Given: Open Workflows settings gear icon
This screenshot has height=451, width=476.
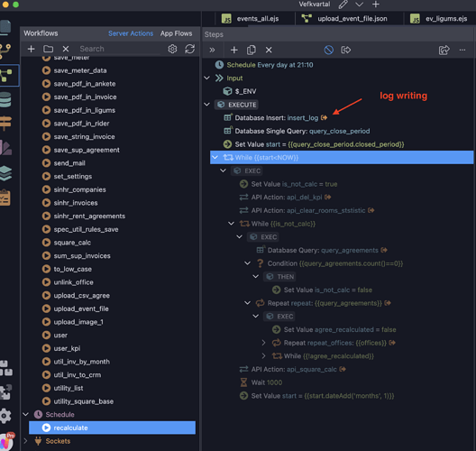Looking at the screenshot, I should click(172, 49).
